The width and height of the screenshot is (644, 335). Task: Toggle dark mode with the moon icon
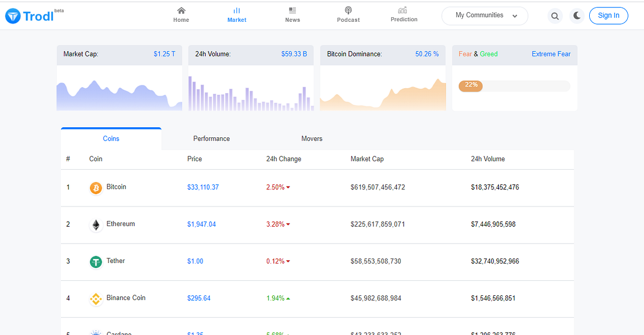tap(577, 16)
